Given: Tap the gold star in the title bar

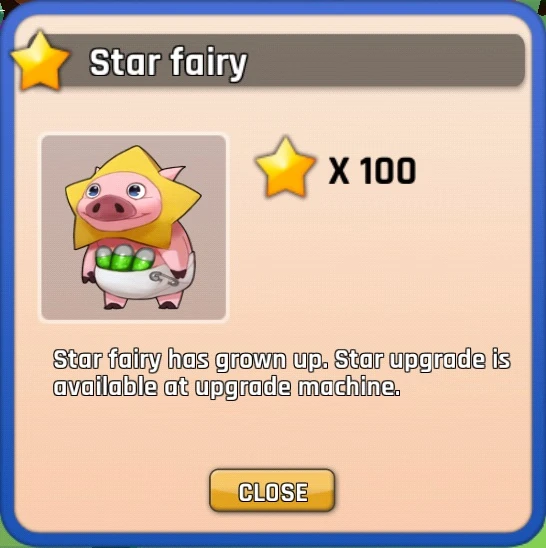Looking at the screenshot, I should (40, 61).
